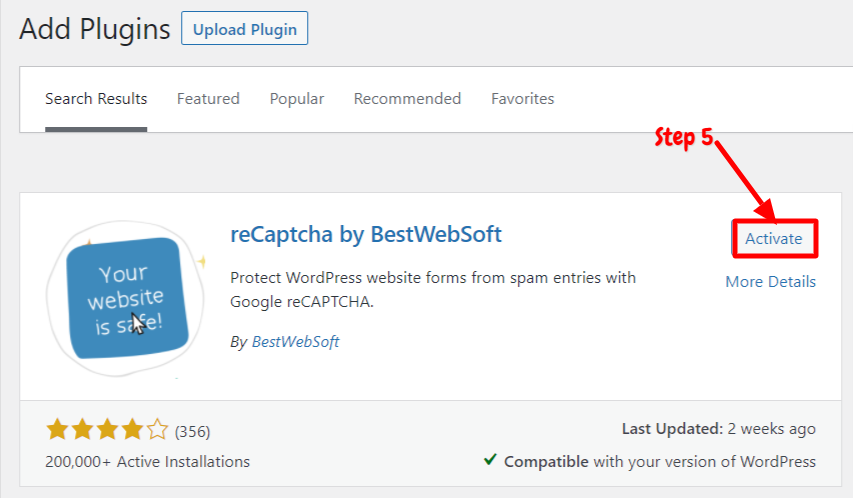Click the Compatible with your version text

[660, 462]
